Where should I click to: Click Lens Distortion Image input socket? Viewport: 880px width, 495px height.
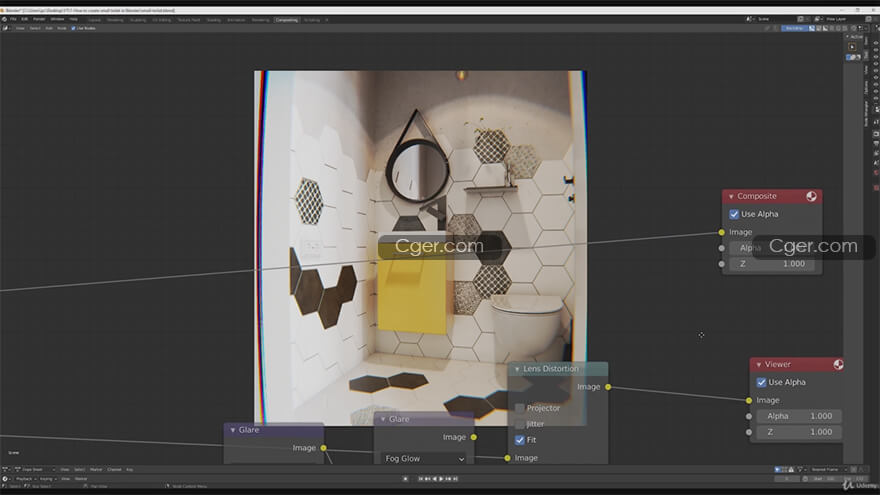tap(507, 458)
